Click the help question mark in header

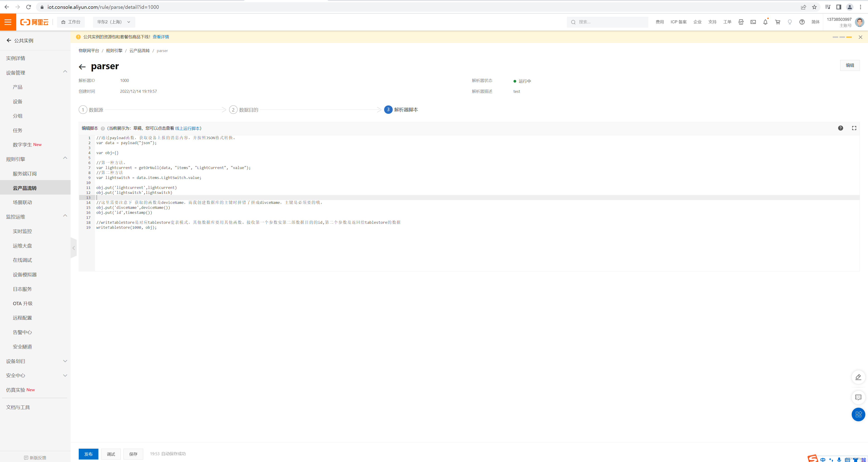click(802, 22)
